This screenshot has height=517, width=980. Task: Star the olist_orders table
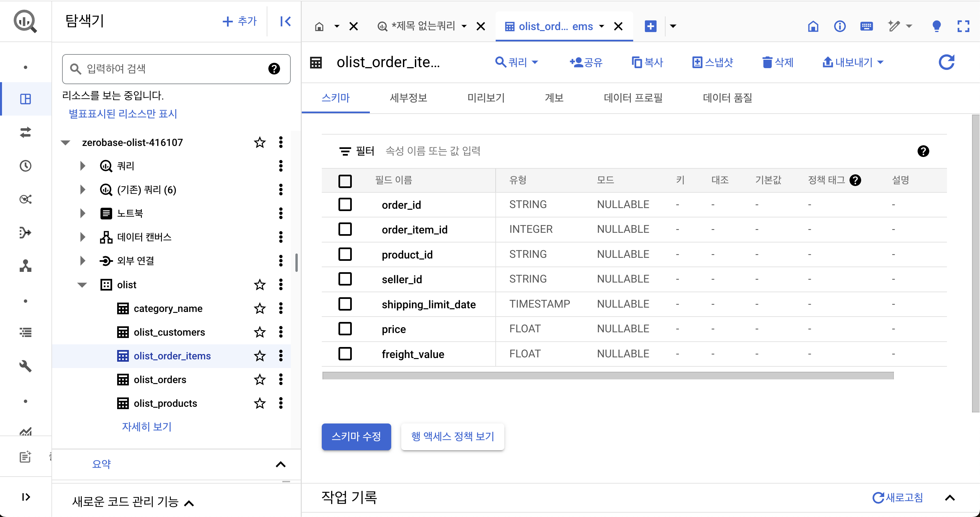pyautogui.click(x=259, y=379)
